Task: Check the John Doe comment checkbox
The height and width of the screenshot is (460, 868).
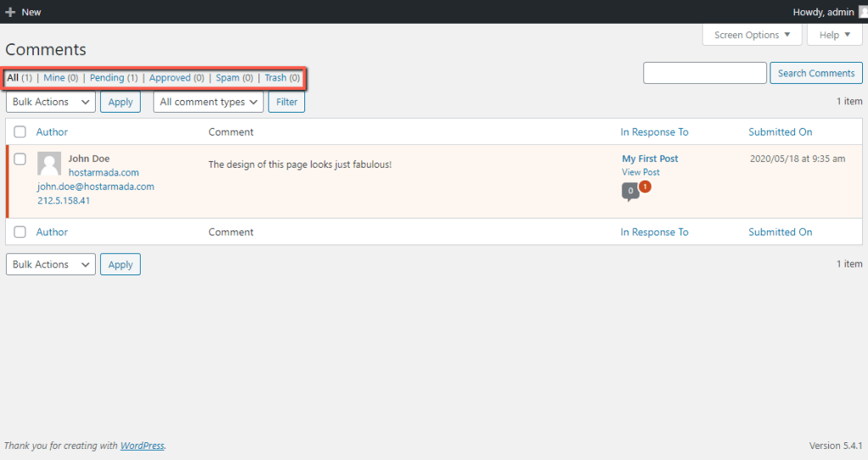Action: pos(20,159)
